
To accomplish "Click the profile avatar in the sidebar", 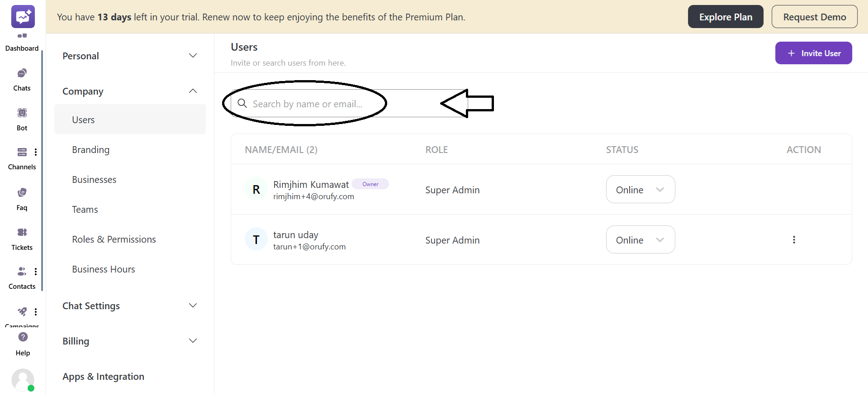I will coord(23,380).
